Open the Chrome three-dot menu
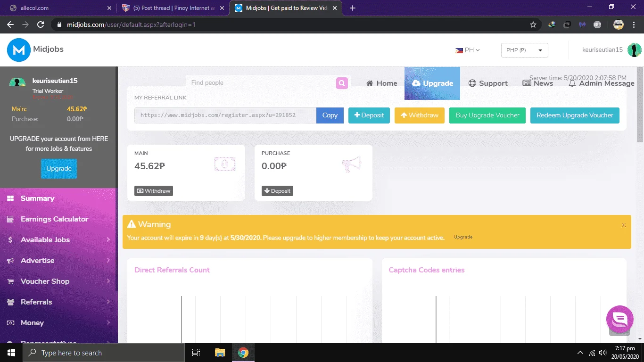Screen dimensions: 644x362 [634, 25]
